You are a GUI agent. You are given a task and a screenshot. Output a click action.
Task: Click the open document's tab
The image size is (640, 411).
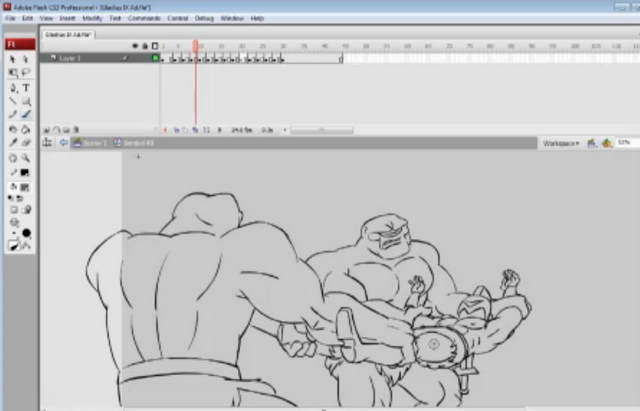[68, 35]
